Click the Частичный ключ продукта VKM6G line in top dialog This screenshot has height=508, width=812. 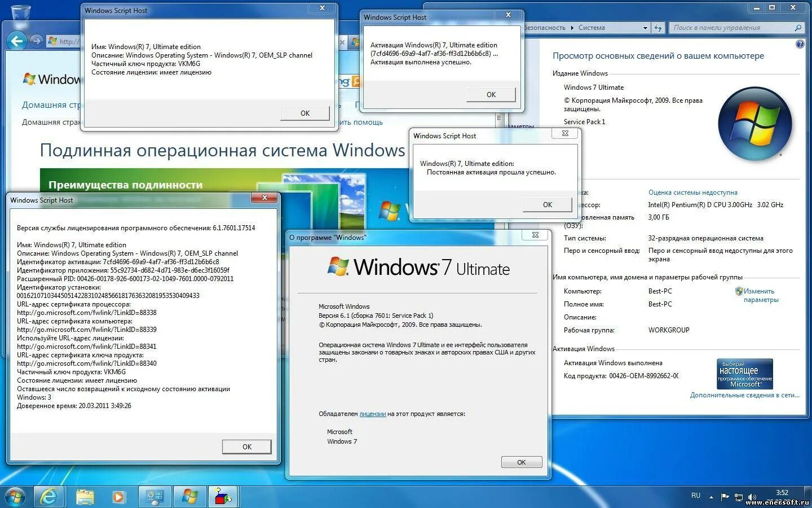click(145, 64)
